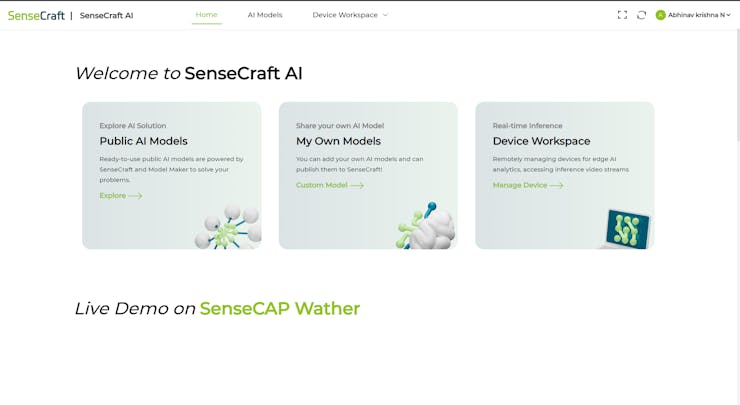Click the molecule illustration on Public AI Models card
The width and height of the screenshot is (740, 405).
[228, 228]
